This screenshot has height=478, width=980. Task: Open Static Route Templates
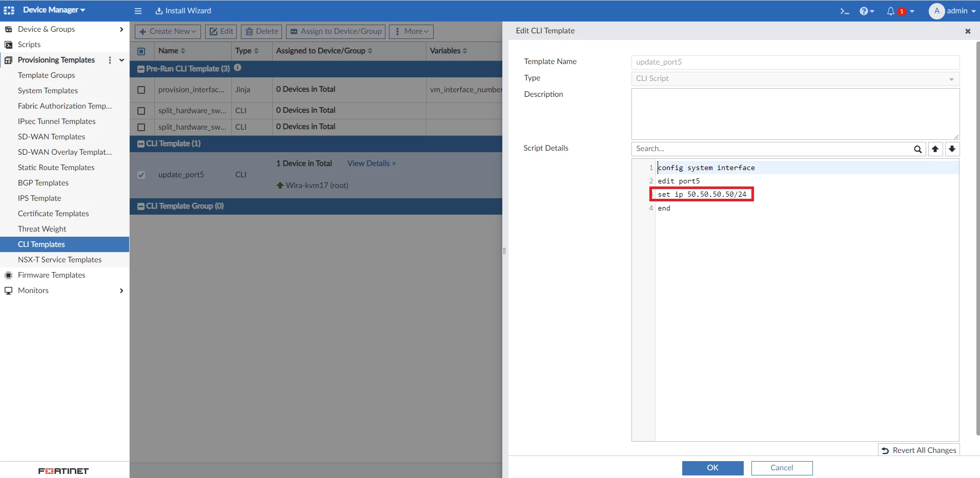coord(56,168)
